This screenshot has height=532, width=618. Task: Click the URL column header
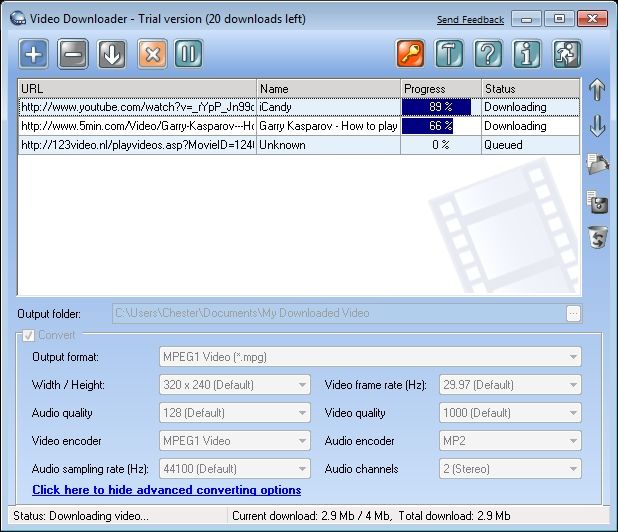click(x=137, y=89)
